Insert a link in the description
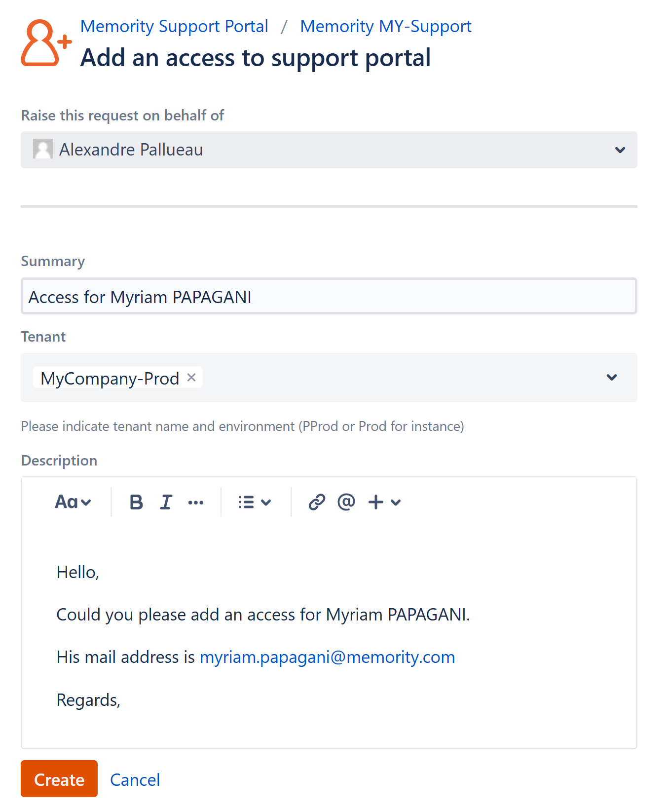Screen dimensions: 667x812 (x=316, y=503)
